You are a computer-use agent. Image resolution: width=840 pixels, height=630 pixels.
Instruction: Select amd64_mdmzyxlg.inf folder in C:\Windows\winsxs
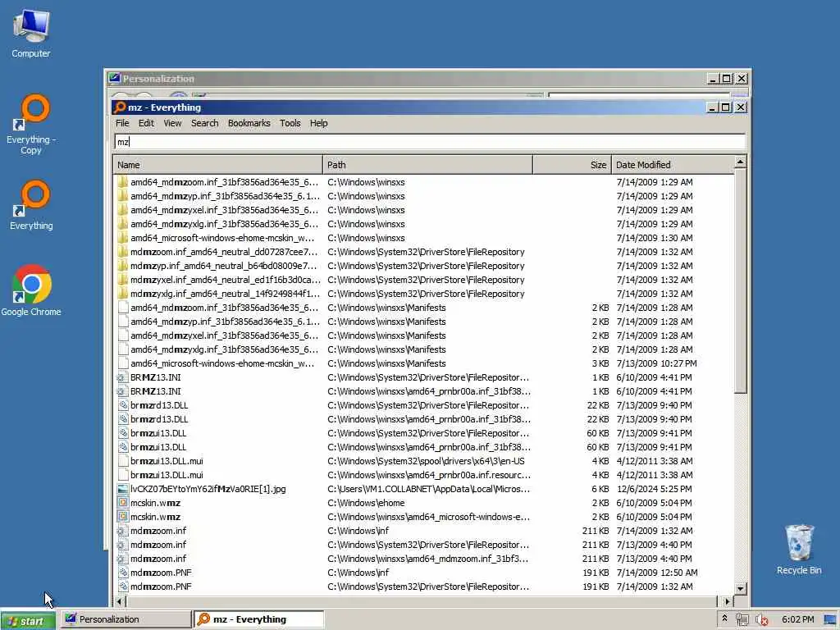423,224
